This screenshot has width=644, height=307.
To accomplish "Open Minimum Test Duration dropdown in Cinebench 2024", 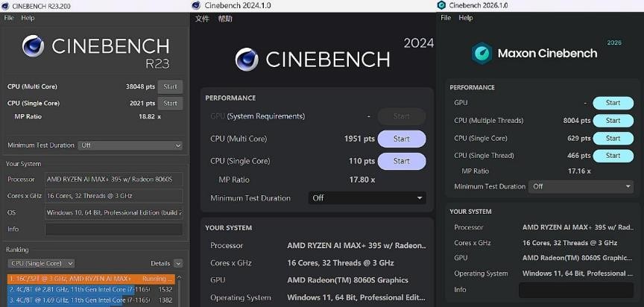I will click(x=367, y=197).
